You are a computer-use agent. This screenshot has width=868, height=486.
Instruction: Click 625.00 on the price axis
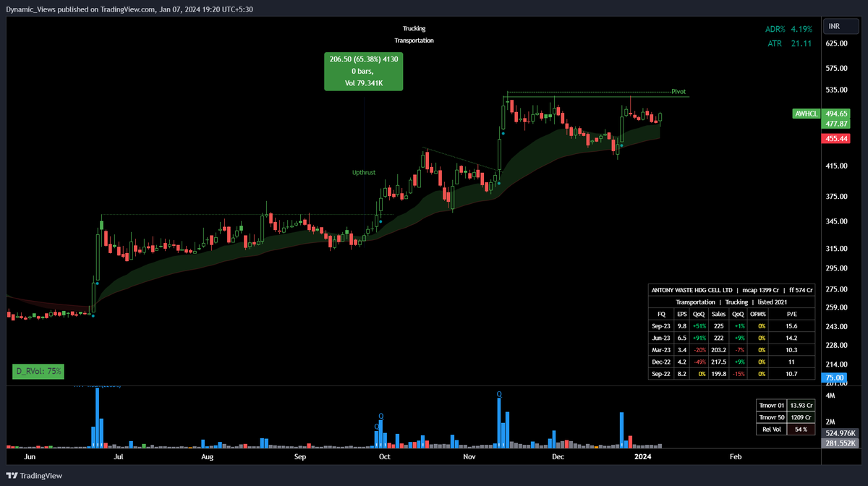point(836,43)
